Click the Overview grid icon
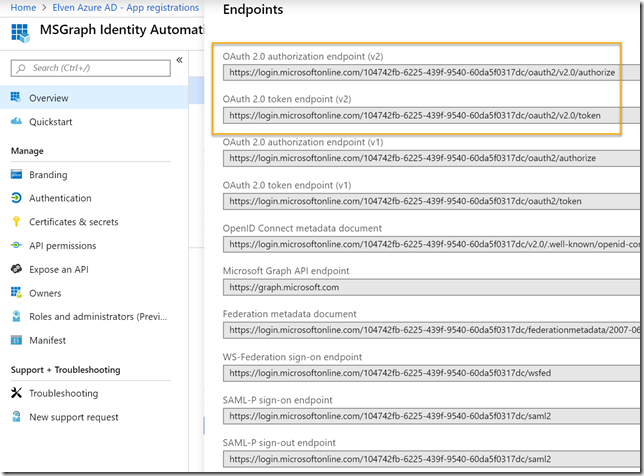Screen dimensions: 644x476 click(15, 97)
